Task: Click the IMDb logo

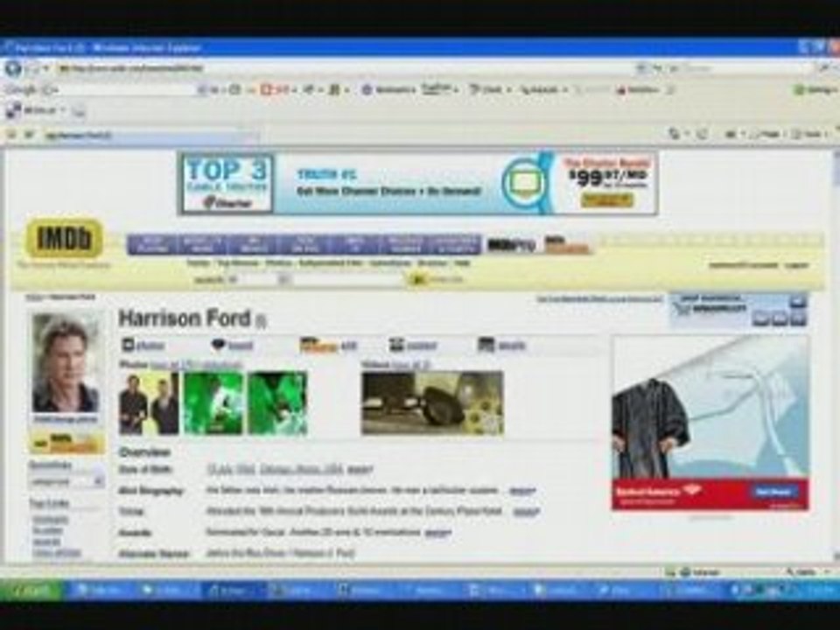Action: [64, 238]
